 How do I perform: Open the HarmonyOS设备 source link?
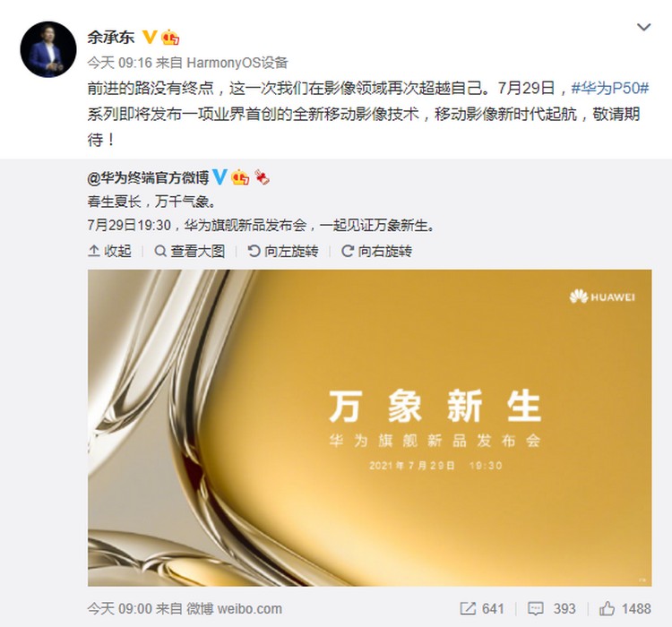click(237, 63)
